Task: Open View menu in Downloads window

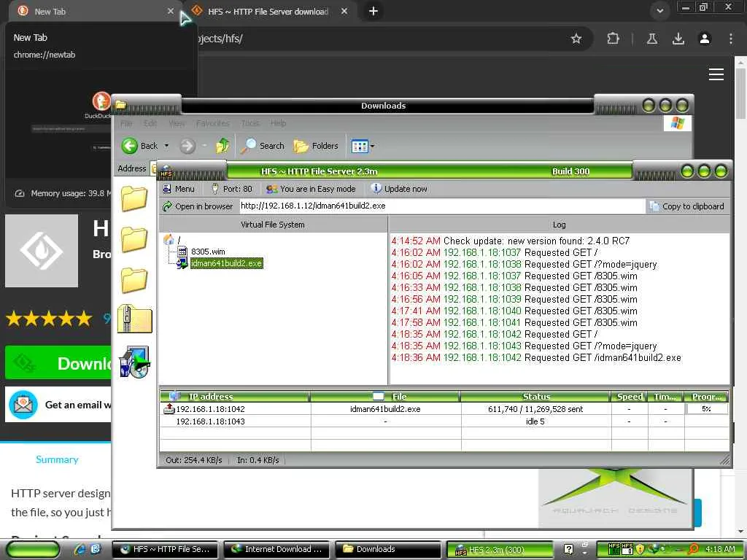Action: pyautogui.click(x=177, y=123)
